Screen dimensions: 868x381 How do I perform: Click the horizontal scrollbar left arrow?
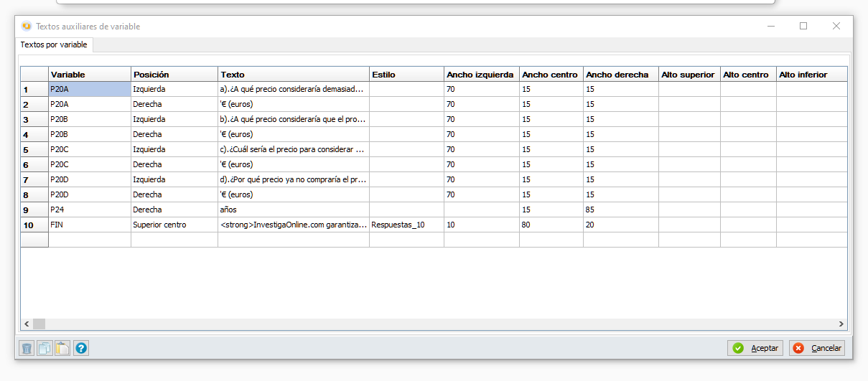tap(27, 324)
